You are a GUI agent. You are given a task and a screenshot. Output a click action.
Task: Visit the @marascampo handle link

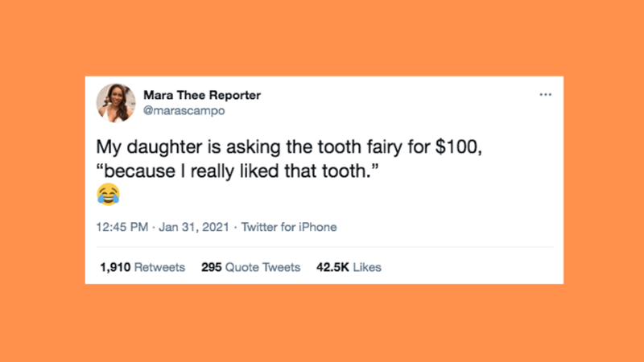tap(183, 111)
